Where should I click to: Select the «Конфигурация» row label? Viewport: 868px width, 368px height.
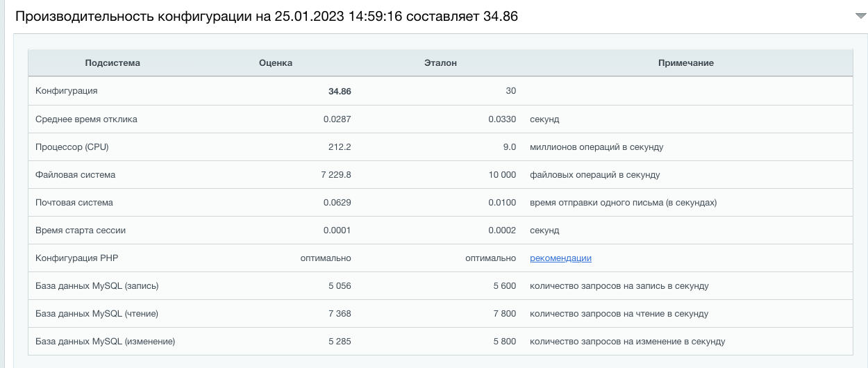(67, 91)
